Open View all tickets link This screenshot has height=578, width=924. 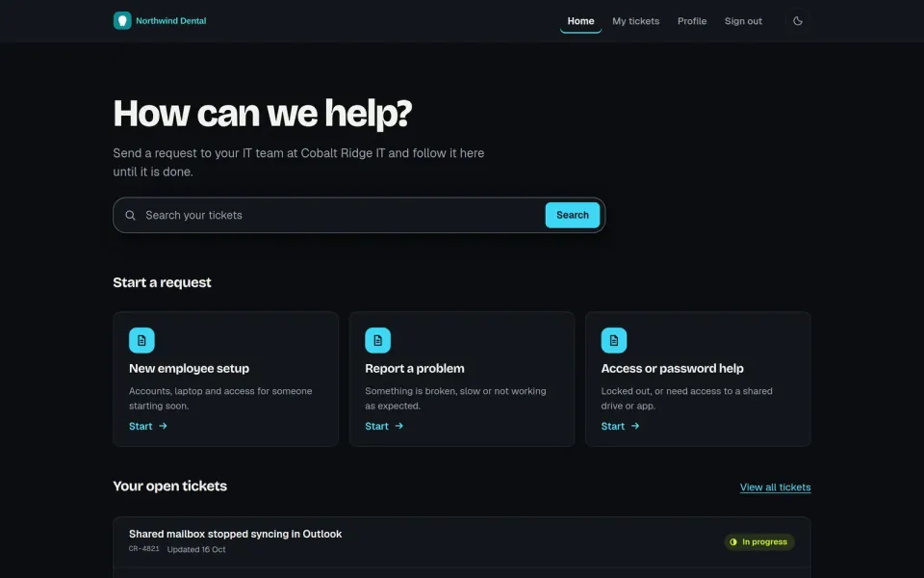coord(775,487)
